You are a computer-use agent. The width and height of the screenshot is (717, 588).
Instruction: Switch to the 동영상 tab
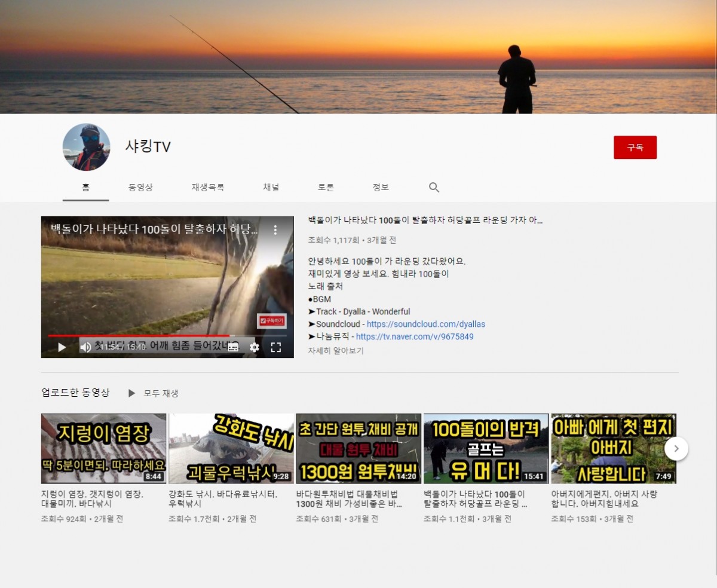pyautogui.click(x=140, y=187)
